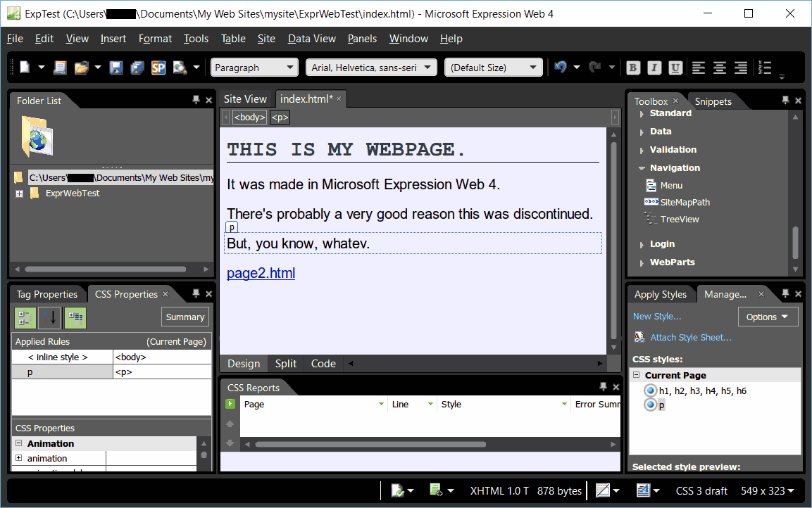Open the Options dropdown in Manage Styles

coord(768,317)
